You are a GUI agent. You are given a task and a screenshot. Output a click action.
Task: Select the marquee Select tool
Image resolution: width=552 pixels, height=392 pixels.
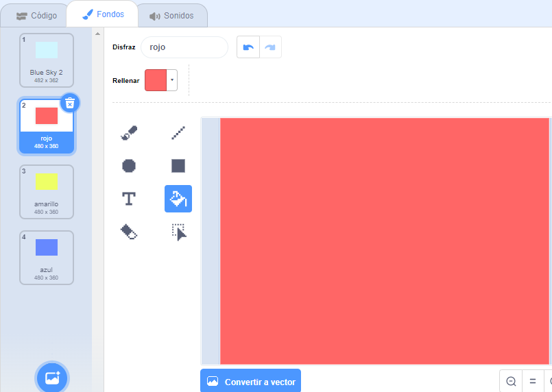[x=178, y=232]
